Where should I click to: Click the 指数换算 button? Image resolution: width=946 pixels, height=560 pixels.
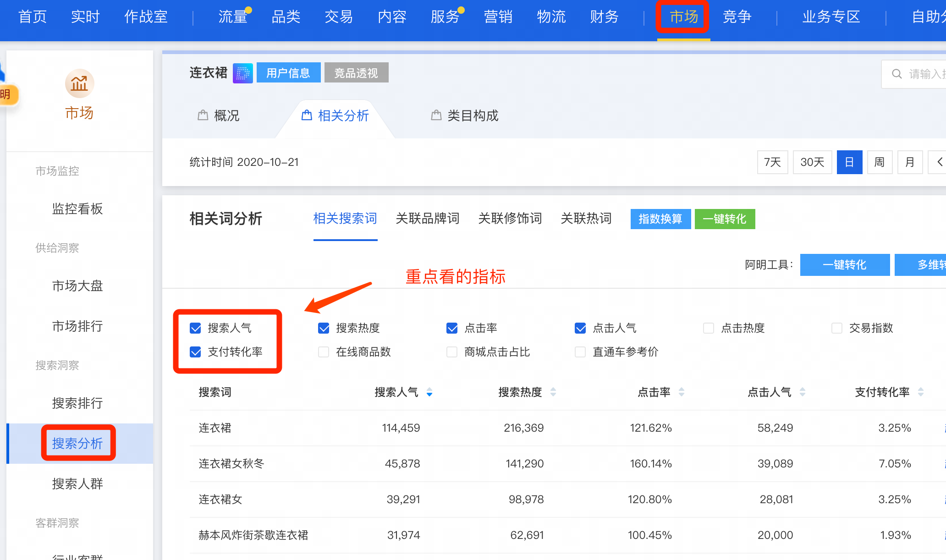tap(660, 219)
